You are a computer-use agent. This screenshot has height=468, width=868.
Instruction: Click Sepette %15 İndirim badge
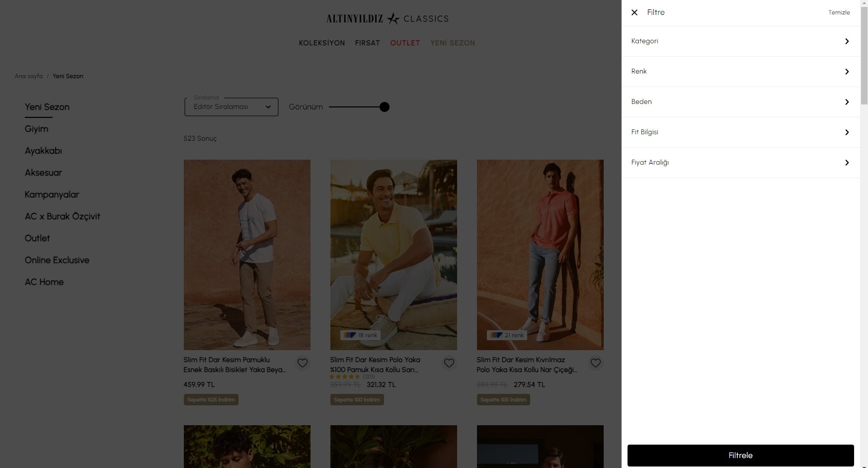pyautogui.click(x=503, y=400)
